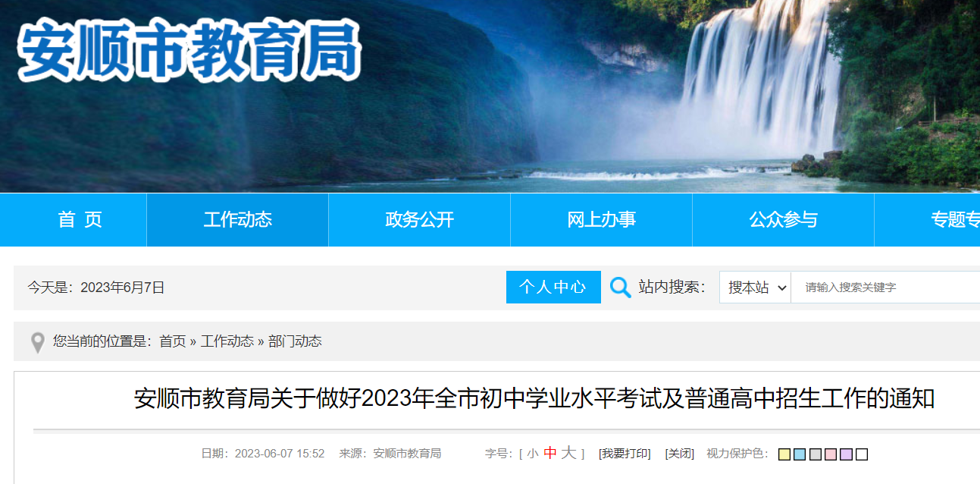The image size is (980, 484).
Task: Select blue eye-protection color swatch
Action: (800, 454)
